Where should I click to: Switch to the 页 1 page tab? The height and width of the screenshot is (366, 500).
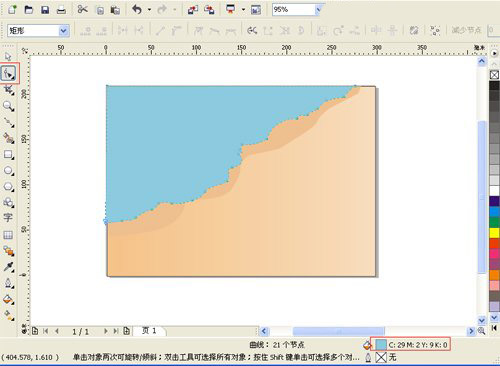[x=149, y=331]
